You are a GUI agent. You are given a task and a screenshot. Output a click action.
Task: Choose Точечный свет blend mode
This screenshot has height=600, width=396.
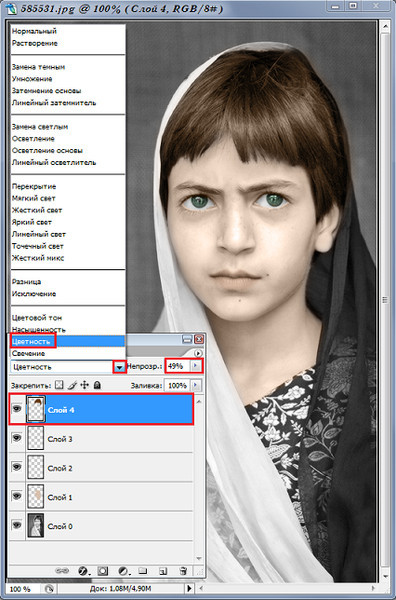37,246
